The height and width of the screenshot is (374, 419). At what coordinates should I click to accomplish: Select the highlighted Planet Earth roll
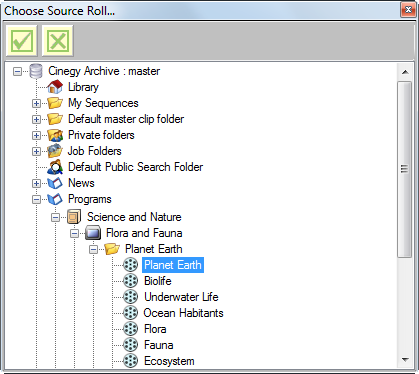click(173, 265)
